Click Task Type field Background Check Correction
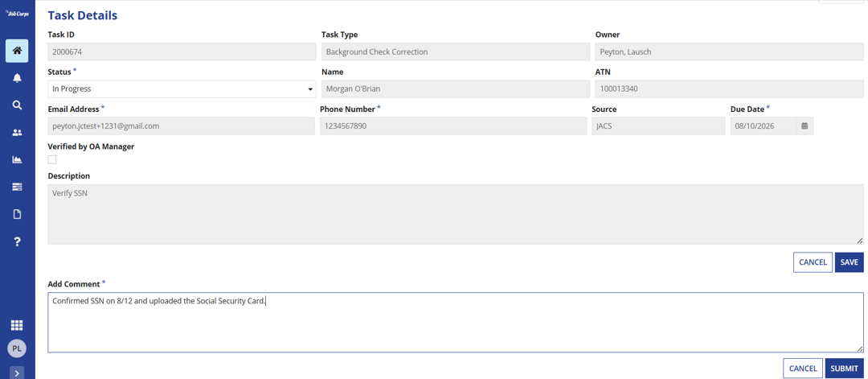 coord(456,52)
